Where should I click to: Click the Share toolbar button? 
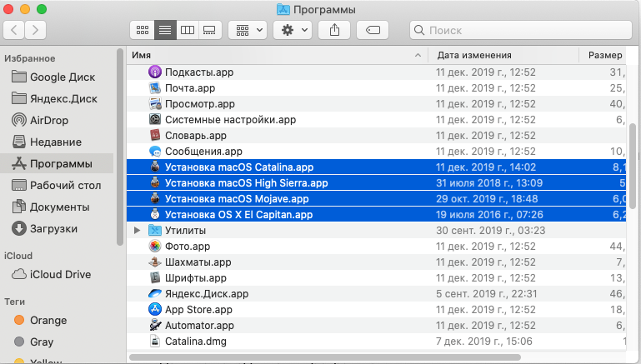tap(334, 30)
